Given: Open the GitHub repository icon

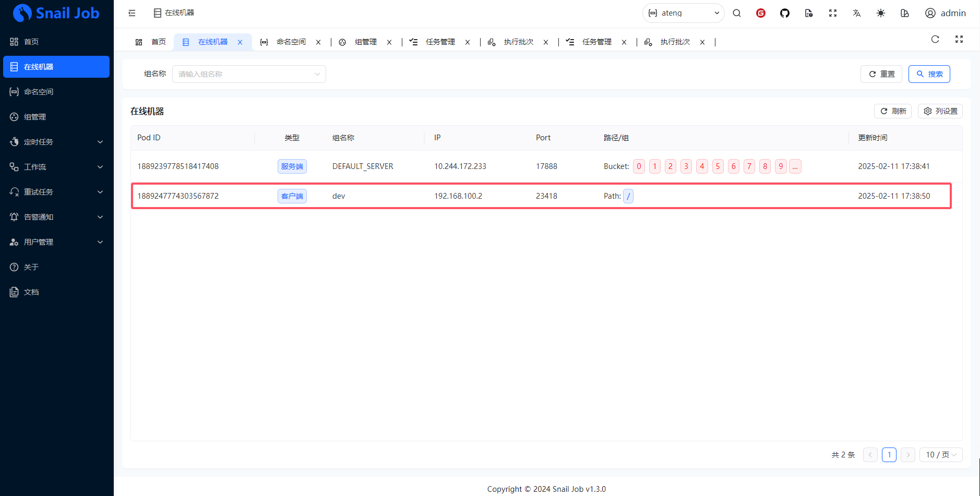Looking at the screenshot, I should click(784, 13).
